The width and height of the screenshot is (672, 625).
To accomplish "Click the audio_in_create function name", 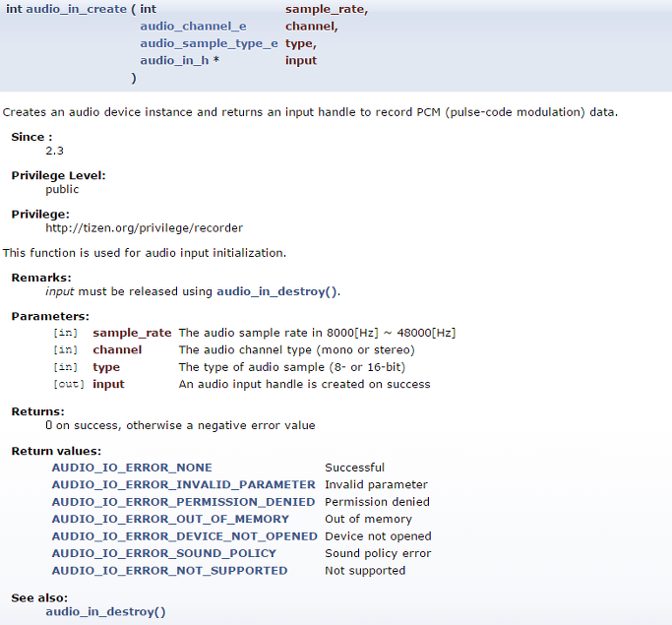I will click(x=77, y=10).
